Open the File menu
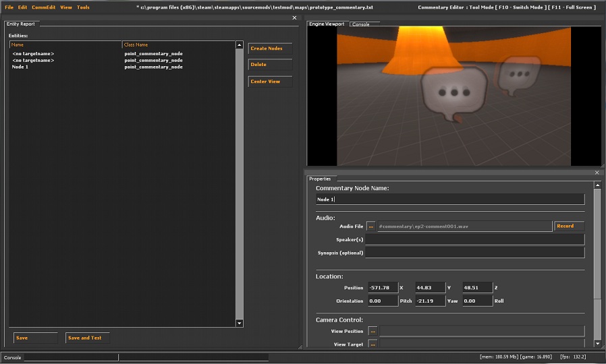This screenshot has height=364, width=606. 9,7
